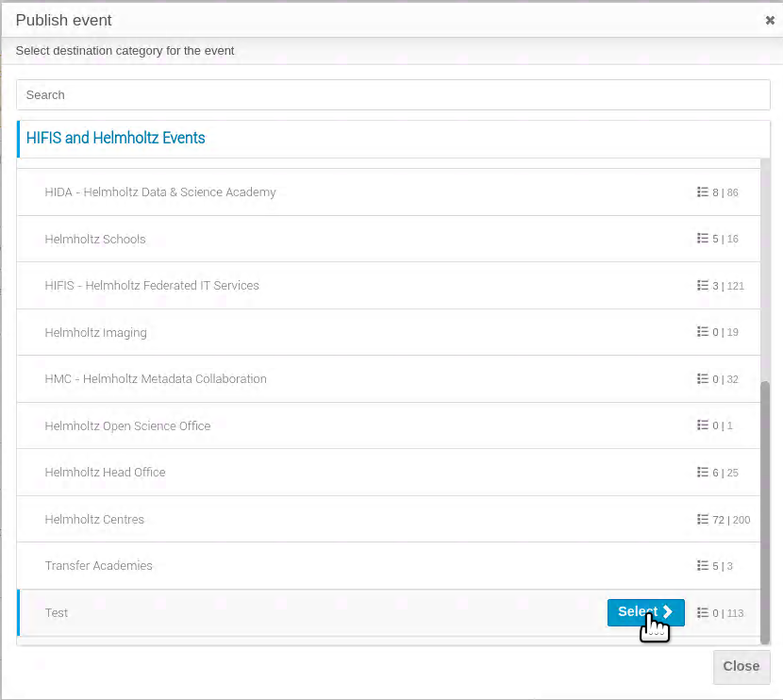Open the HIFIS and Helmholtz Events heading
The width and height of the screenshot is (783, 700).
tap(115, 138)
